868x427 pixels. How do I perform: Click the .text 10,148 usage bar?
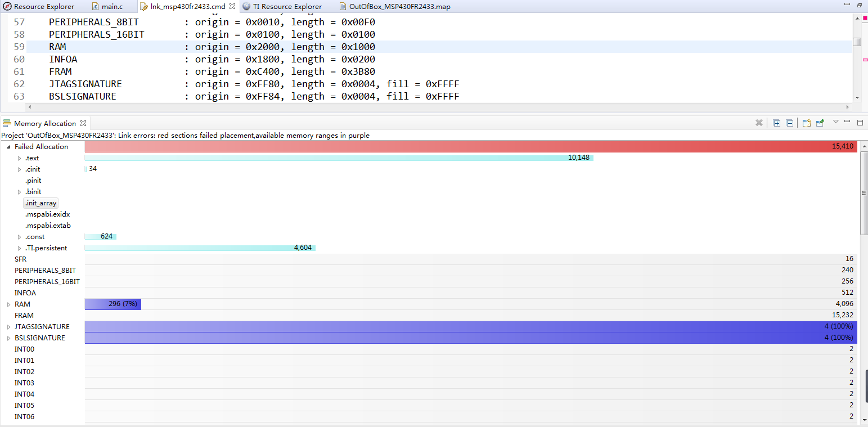click(x=339, y=158)
